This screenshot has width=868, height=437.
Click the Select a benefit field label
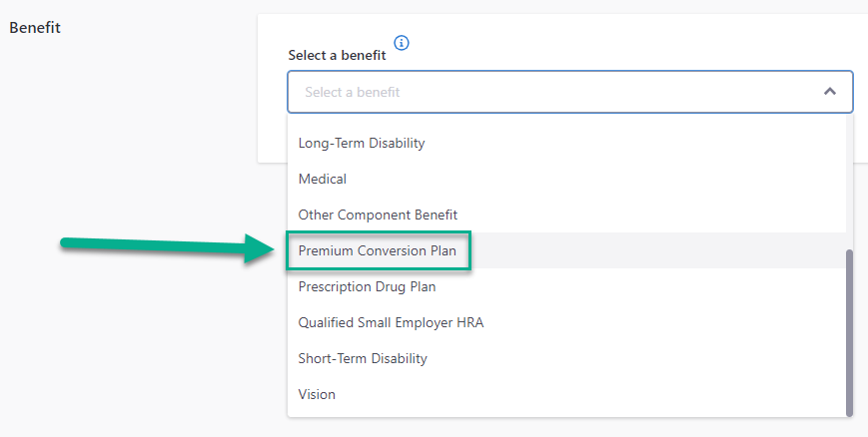pyautogui.click(x=337, y=56)
